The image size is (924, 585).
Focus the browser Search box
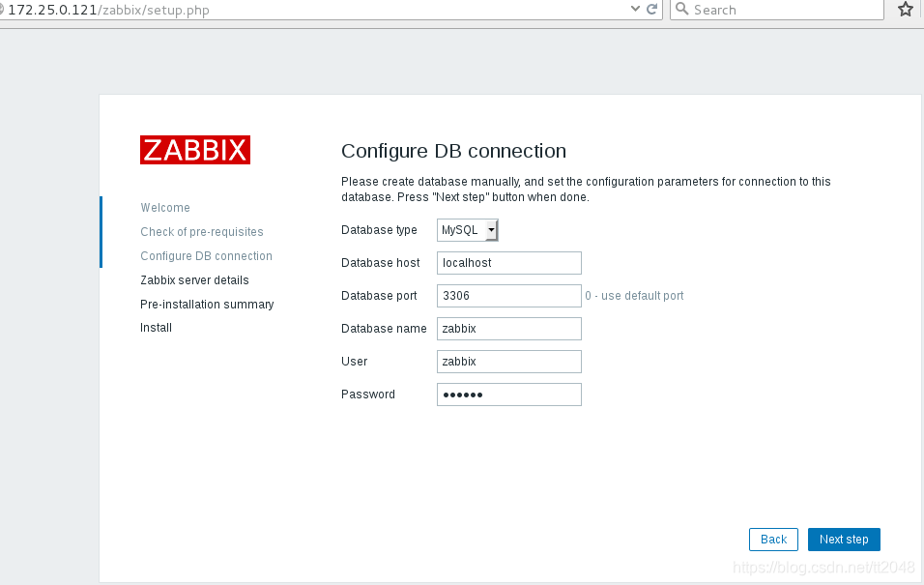click(777, 10)
